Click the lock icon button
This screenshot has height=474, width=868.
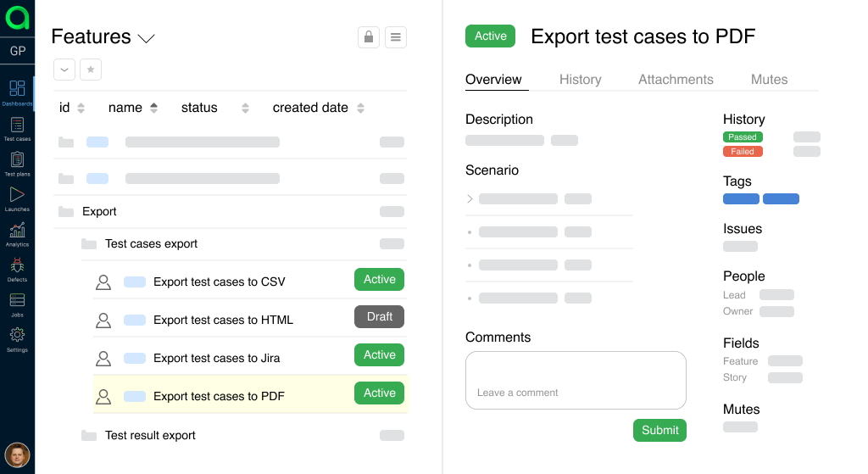pos(368,37)
